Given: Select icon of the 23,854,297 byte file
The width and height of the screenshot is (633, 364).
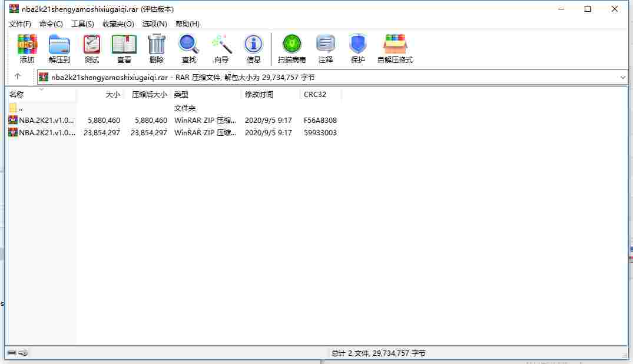Looking at the screenshot, I should click(x=13, y=132).
